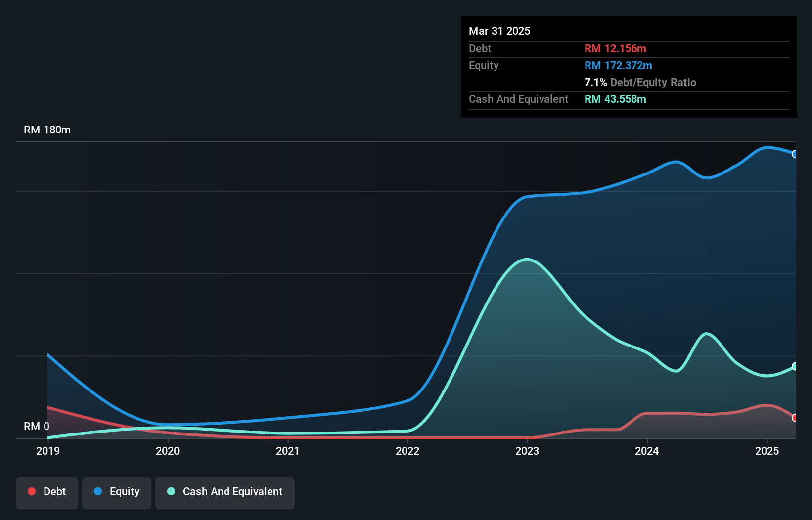The image size is (812, 520).
Task: Select the Equity endpoint marker at Mar 2025
Action: (x=795, y=154)
